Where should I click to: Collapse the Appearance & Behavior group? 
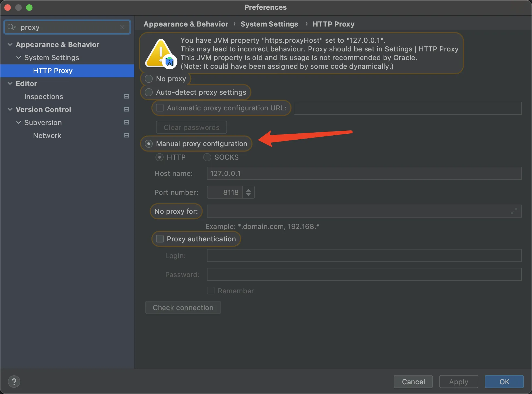point(10,45)
